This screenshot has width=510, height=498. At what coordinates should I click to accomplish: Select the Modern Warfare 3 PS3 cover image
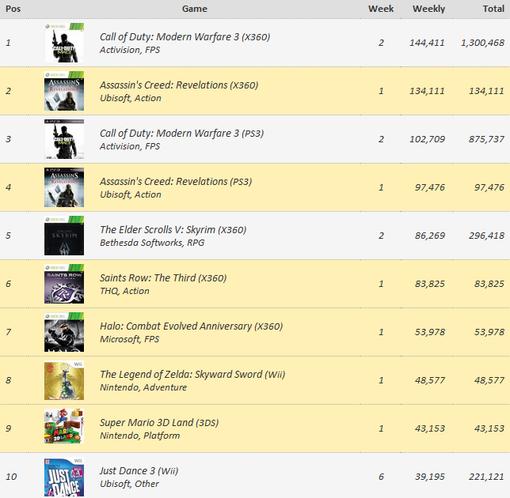click(x=64, y=139)
